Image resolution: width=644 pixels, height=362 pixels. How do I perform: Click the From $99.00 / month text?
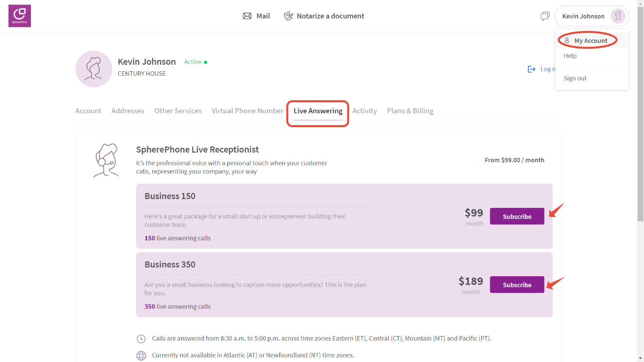[x=514, y=160]
